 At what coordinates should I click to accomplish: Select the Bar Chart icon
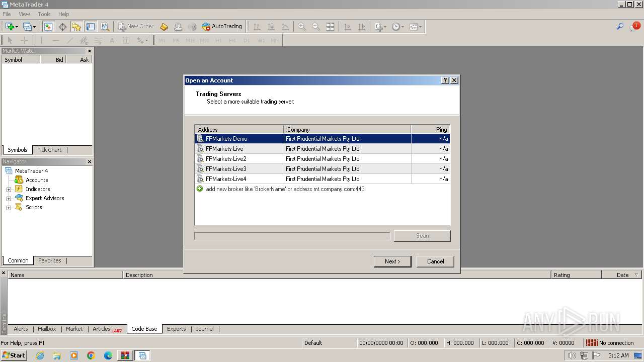[257, 27]
